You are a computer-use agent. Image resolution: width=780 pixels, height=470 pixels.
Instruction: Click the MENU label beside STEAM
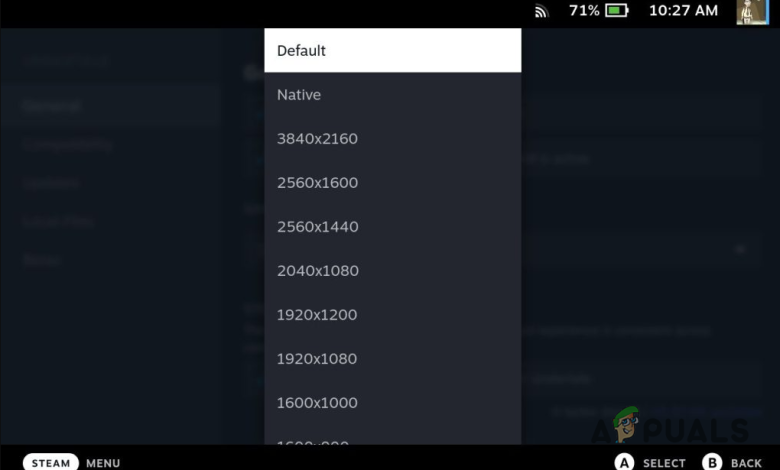coord(103,463)
